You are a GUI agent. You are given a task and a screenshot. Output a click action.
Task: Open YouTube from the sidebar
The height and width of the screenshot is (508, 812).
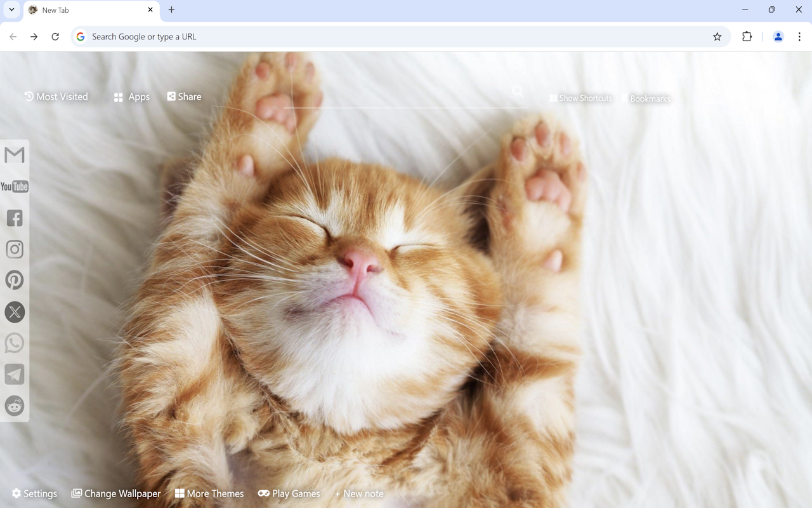(x=14, y=186)
